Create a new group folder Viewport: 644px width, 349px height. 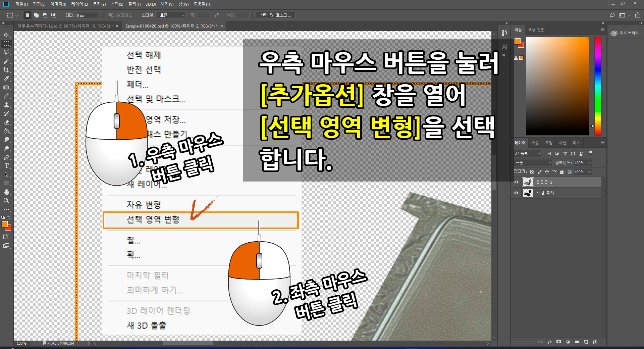577,342
